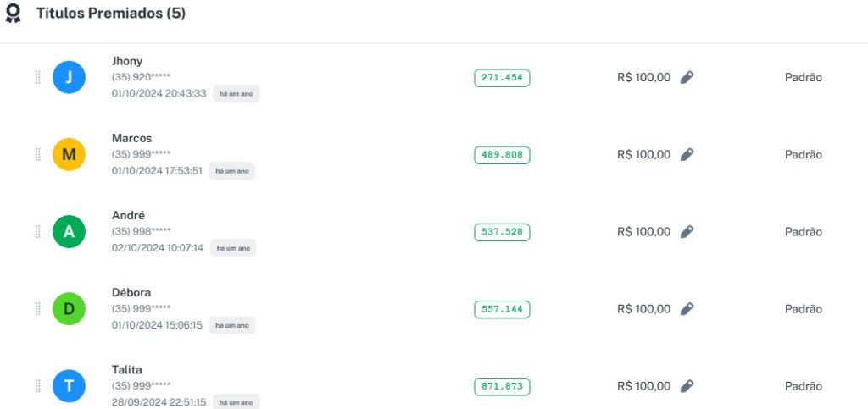Click the award ribbon icon beside Títulos Premiados
The image size is (868, 409).
click(14, 14)
